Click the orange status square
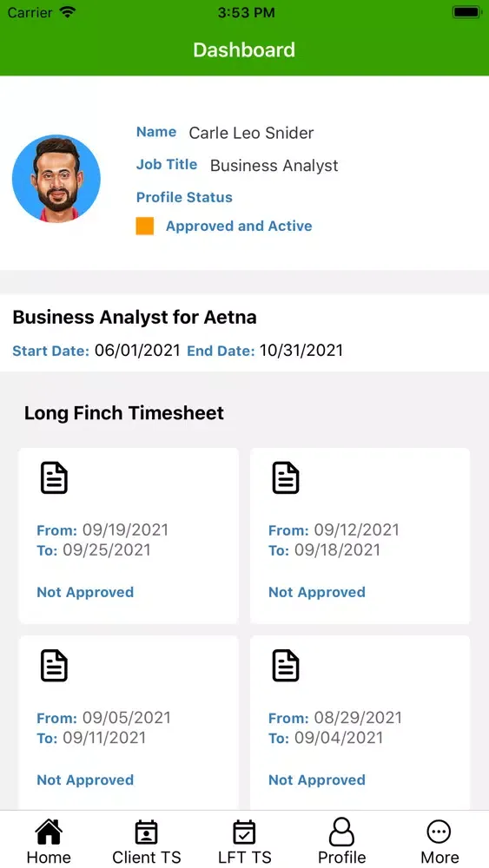This screenshot has width=489, height=868. click(144, 226)
